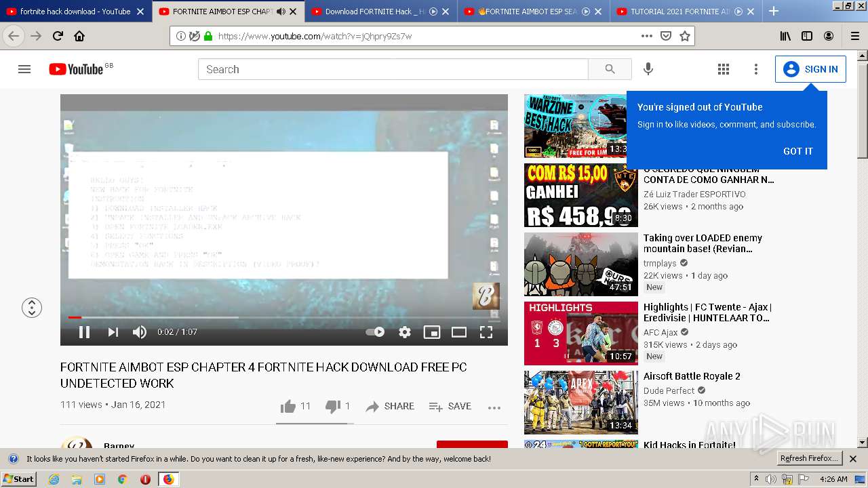Seek on the video progress bar

(284, 317)
